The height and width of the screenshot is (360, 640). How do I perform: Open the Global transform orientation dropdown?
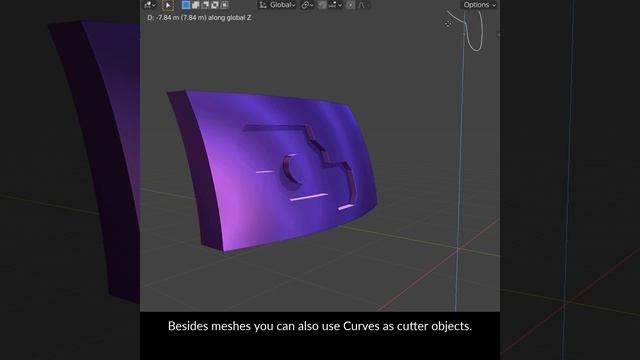tap(277, 5)
